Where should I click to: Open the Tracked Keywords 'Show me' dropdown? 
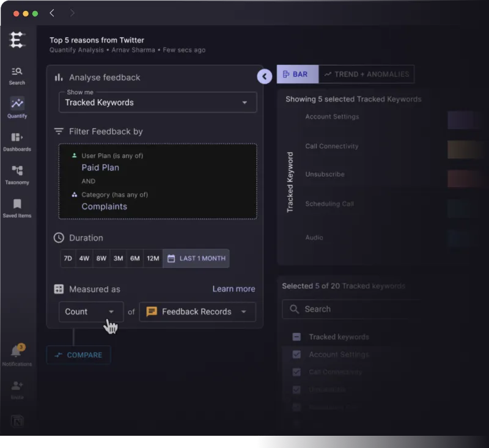click(x=157, y=102)
